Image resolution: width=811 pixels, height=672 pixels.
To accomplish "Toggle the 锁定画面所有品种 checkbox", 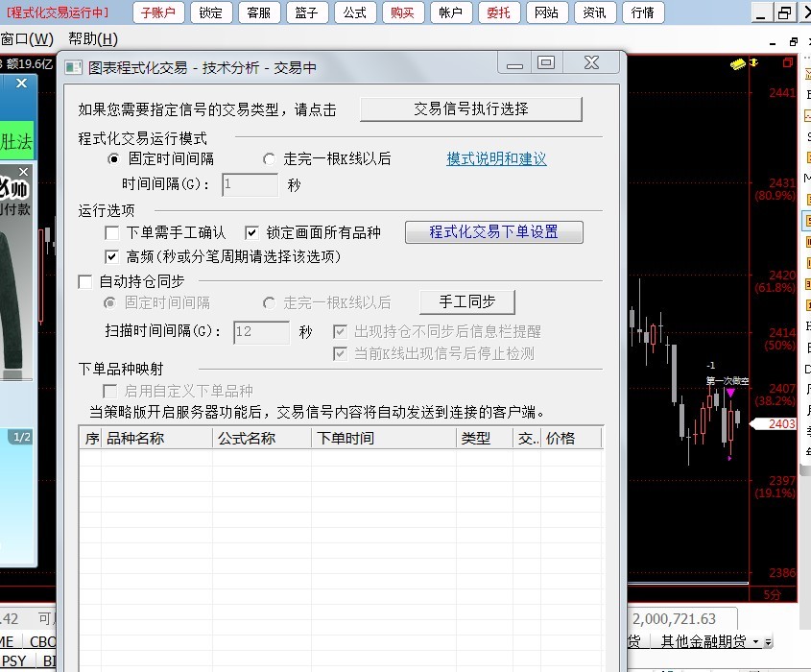I will tap(251, 232).
